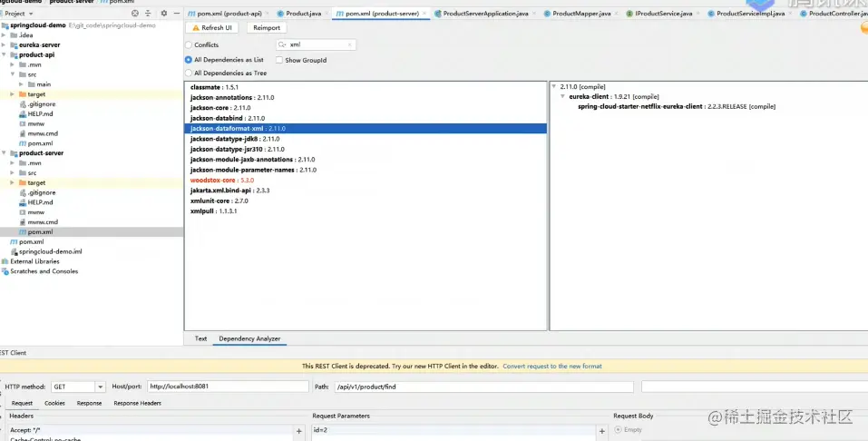This screenshot has height=441, width=868.
Task: Select All Dependencies as Tree
Action: pyautogui.click(x=189, y=73)
